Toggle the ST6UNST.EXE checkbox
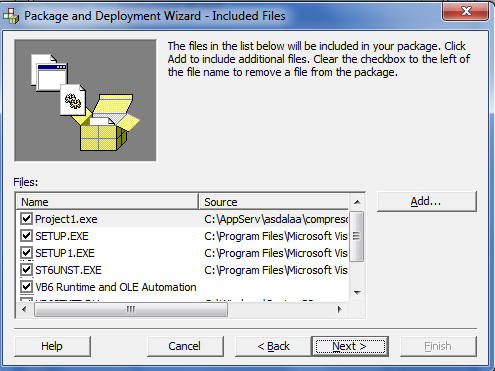 tap(26, 270)
